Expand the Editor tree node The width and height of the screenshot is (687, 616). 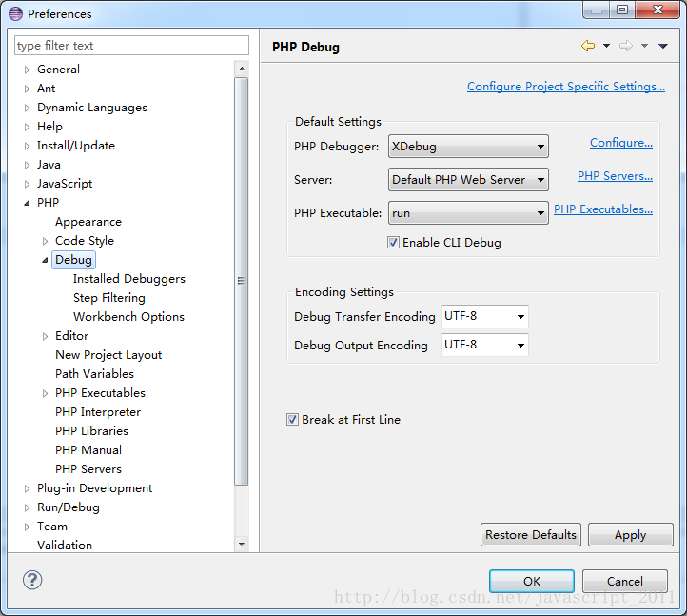45,336
